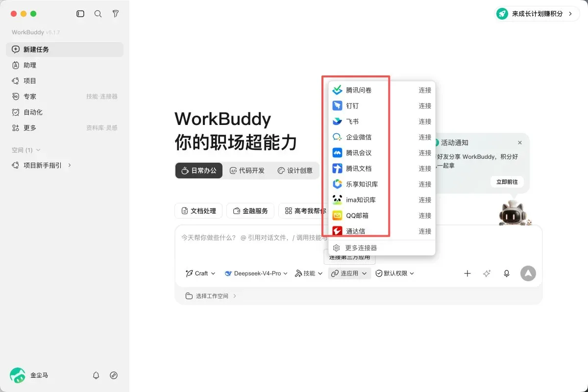This screenshot has width=588, height=392.
Task: Click the 腾讯问卷 icon in connector list
Action: [337, 90]
